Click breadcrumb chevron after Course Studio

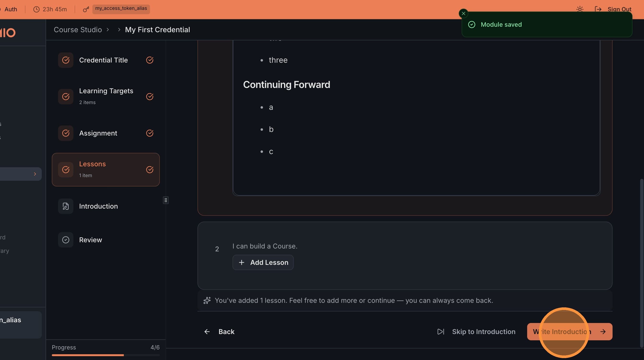[108, 30]
